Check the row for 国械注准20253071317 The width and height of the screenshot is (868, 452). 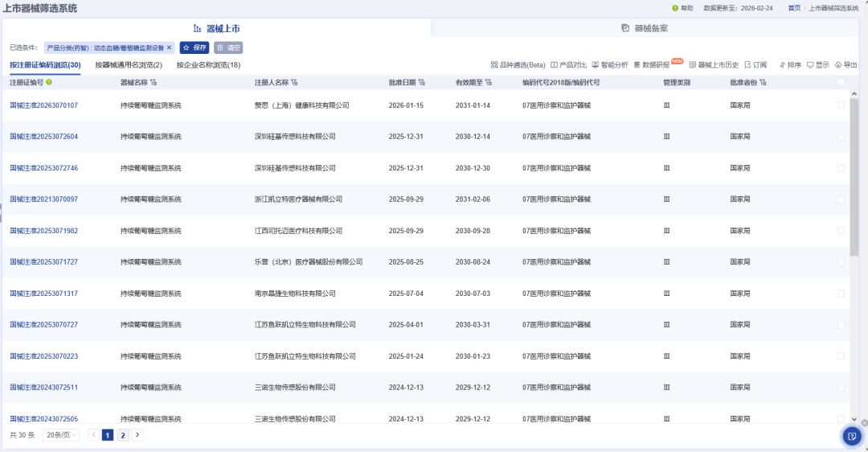(841, 293)
